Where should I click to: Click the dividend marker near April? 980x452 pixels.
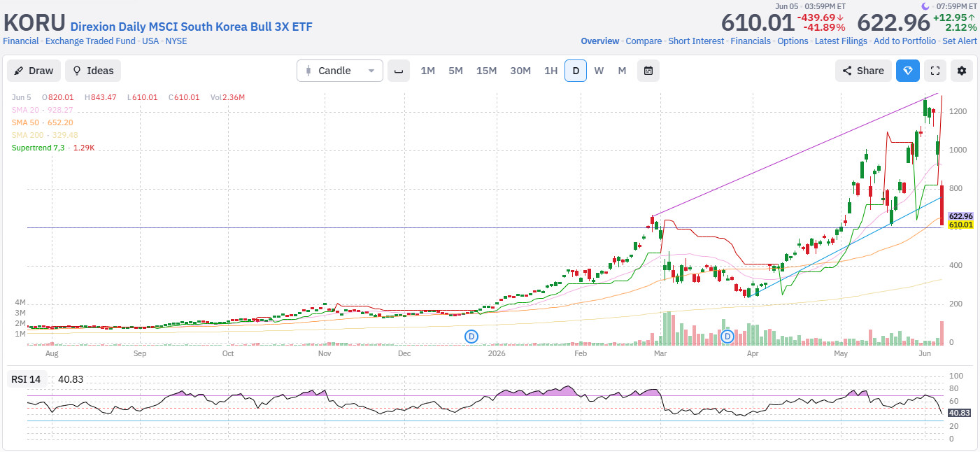[727, 337]
